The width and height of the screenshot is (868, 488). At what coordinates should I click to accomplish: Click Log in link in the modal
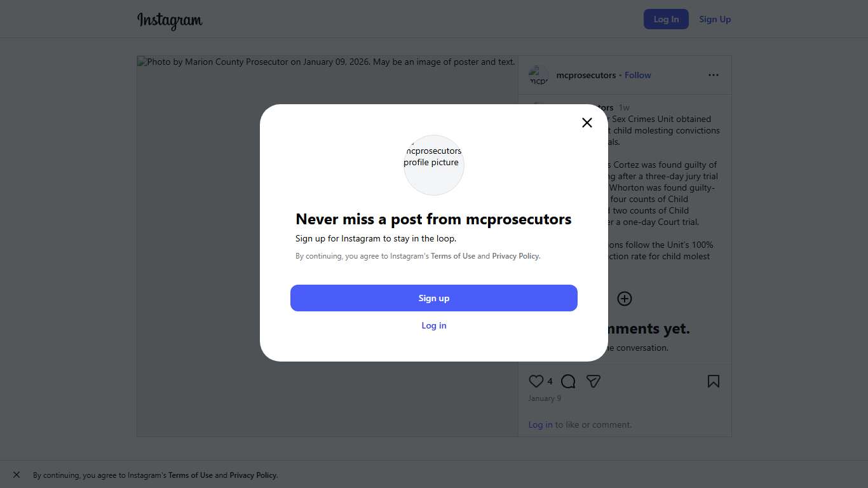(434, 325)
